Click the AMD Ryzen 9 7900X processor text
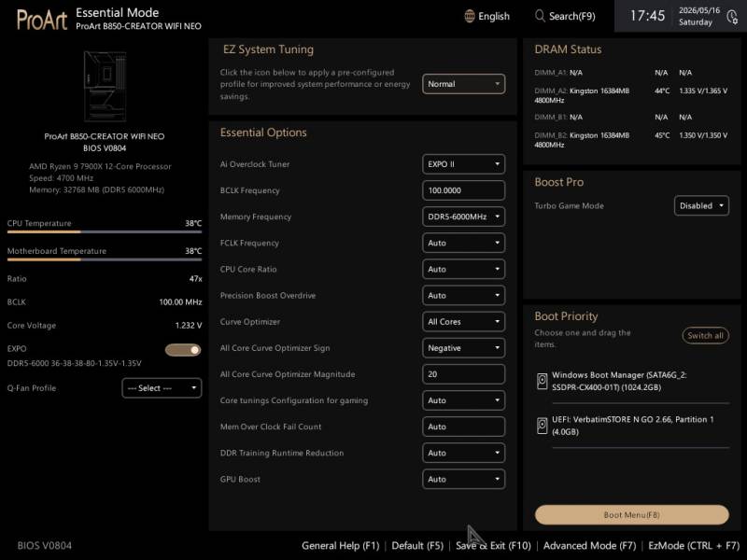Viewport: 747px width, 560px height. [100, 167]
